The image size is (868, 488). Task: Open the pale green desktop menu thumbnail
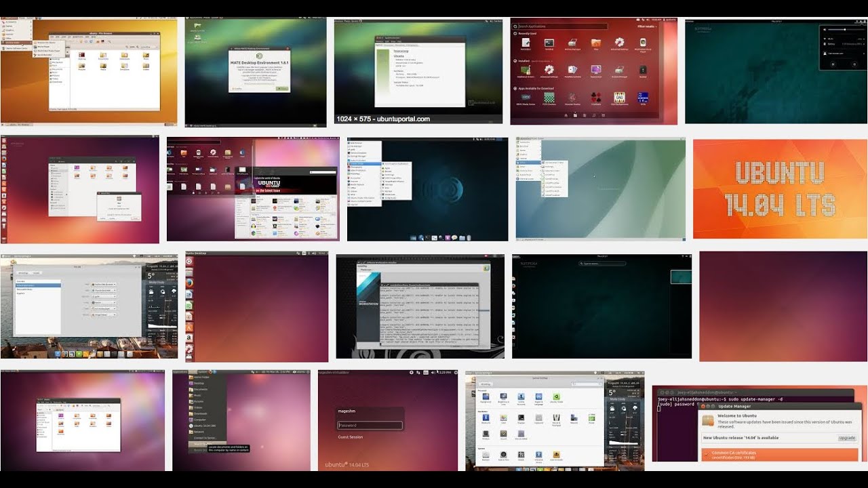pyautogui.click(x=600, y=188)
